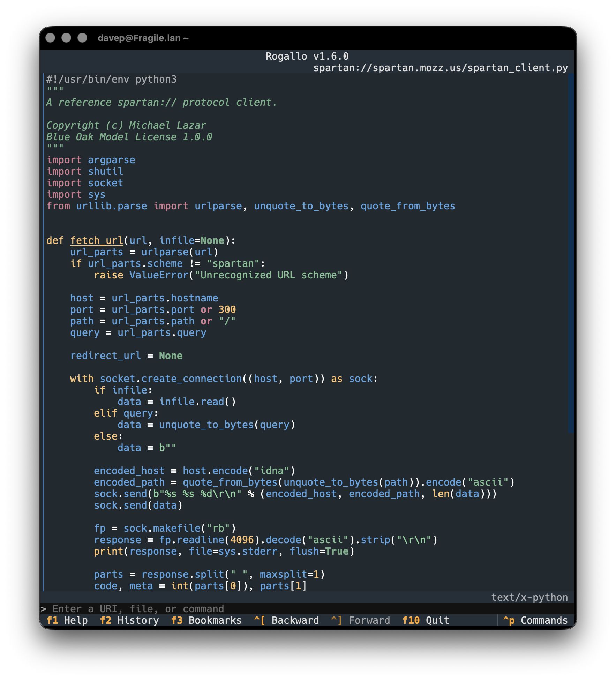Click the 'import argparse' line
Screen dimensions: 616x681
[91, 160]
